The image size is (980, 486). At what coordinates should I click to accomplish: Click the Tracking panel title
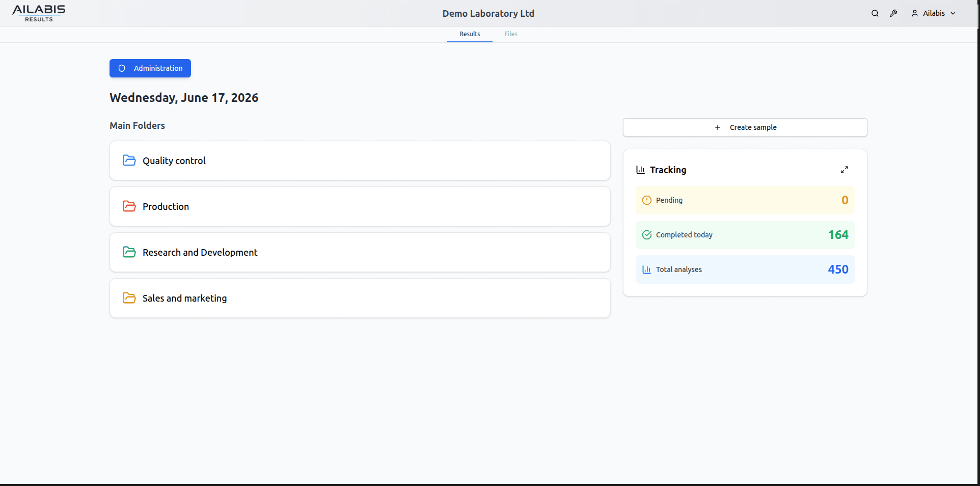point(668,170)
